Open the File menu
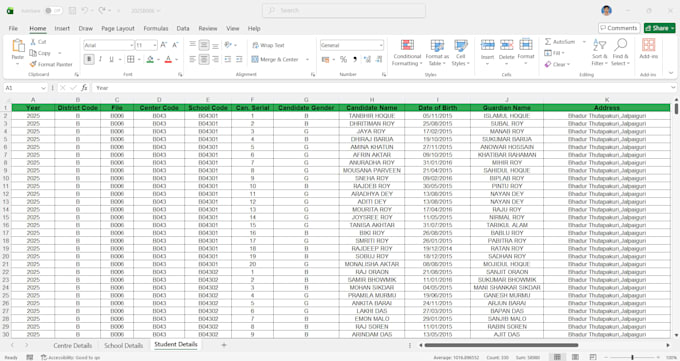Screen dimensions: 680x361 [x=13, y=28]
